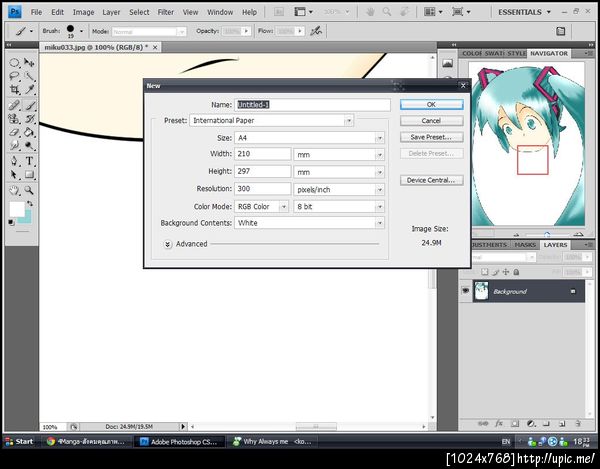Click OK in New dialog
Viewport: 600px width, 469px height.
click(431, 104)
